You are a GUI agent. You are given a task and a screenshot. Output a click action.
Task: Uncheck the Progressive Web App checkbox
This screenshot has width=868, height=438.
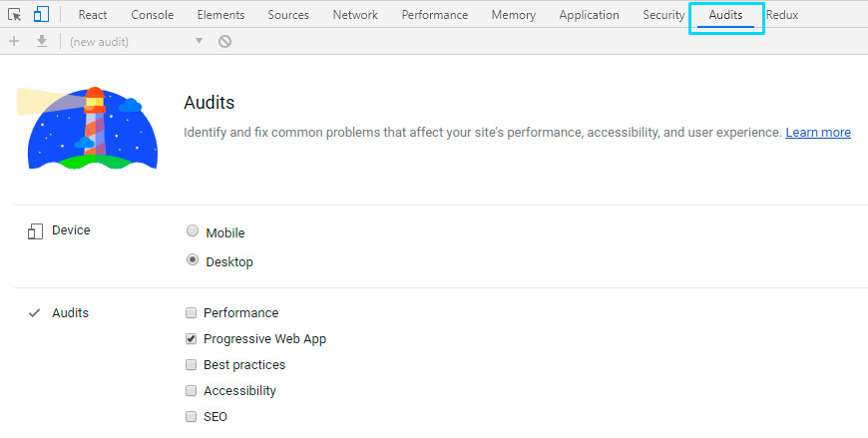pyautogui.click(x=192, y=339)
